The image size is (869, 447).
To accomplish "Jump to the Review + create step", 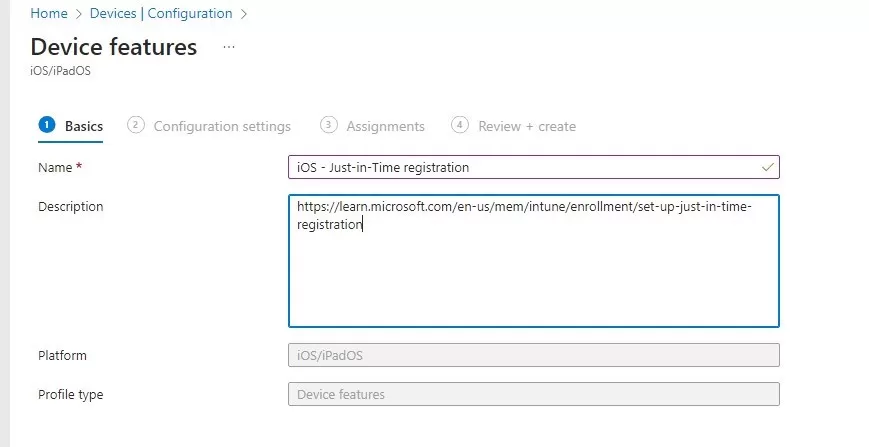I will coord(527,126).
